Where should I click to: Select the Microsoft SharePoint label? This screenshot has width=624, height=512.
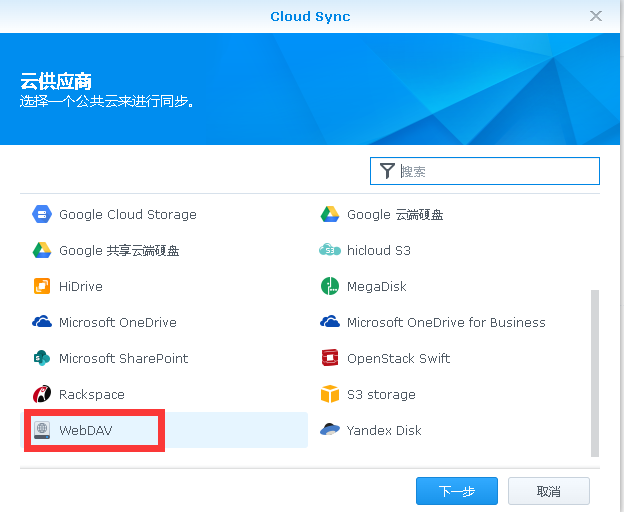tap(123, 358)
